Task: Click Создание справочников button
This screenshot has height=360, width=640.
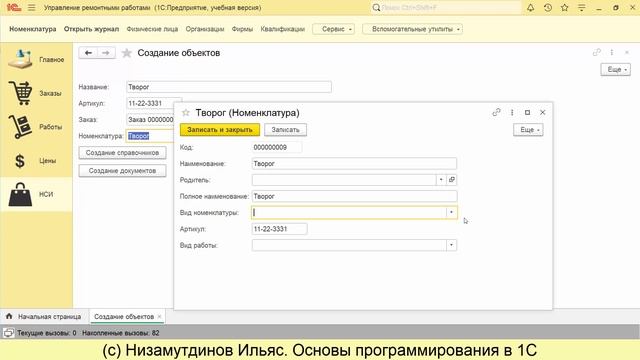Action: tap(122, 153)
